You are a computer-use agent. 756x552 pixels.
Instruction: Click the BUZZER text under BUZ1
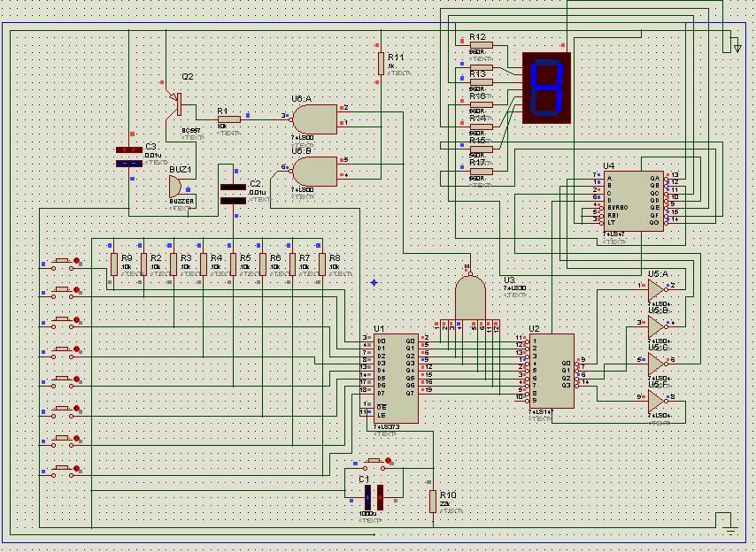point(181,202)
